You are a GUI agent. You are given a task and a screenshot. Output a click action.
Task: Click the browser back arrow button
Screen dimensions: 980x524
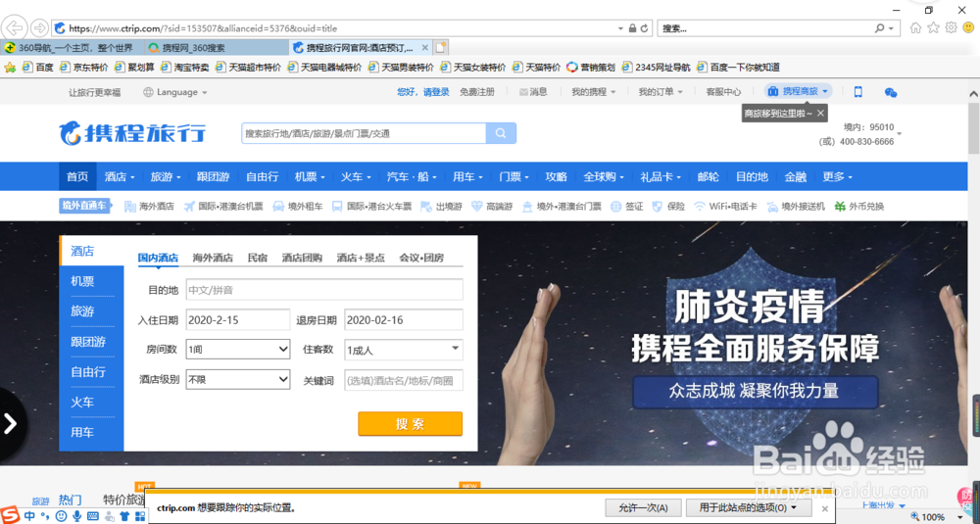(15, 28)
